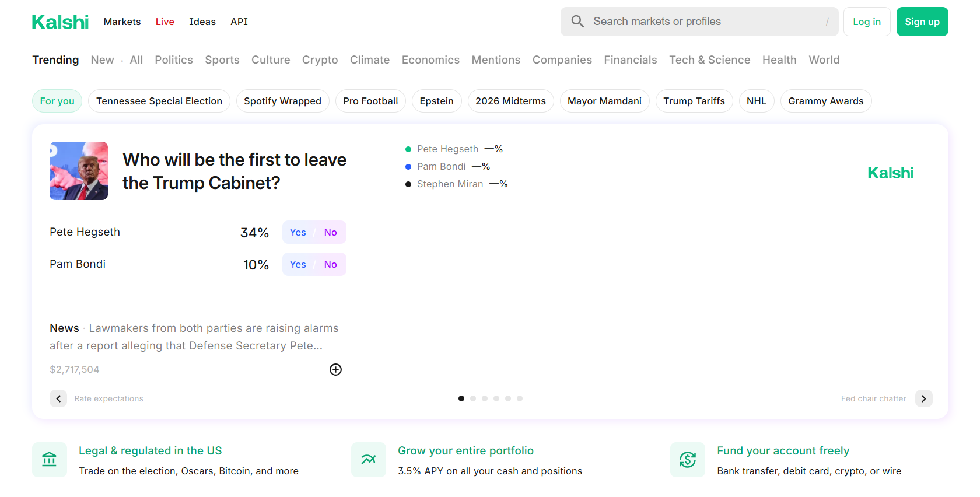Click the Log in button

867,22
